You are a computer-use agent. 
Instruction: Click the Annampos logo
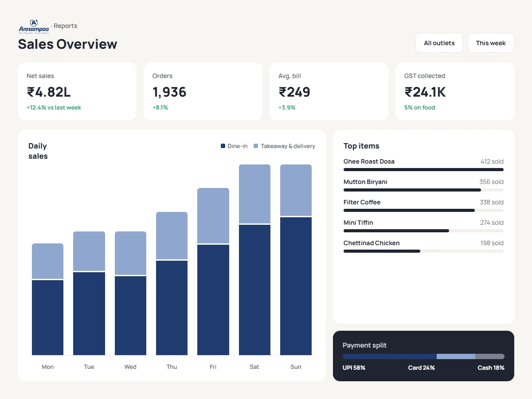click(x=34, y=26)
